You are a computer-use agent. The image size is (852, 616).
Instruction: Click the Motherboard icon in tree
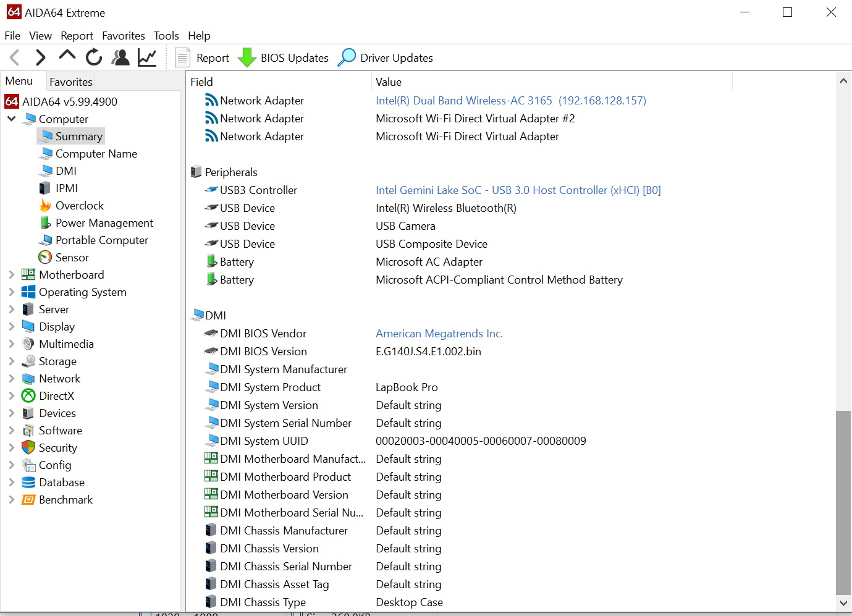pyautogui.click(x=28, y=274)
